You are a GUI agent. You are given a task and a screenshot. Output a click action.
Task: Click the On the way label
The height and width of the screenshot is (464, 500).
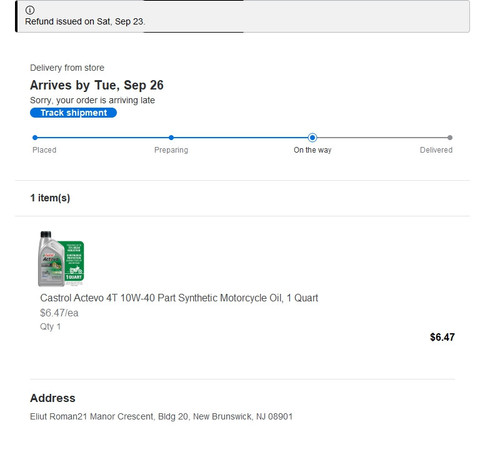(312, 150)
